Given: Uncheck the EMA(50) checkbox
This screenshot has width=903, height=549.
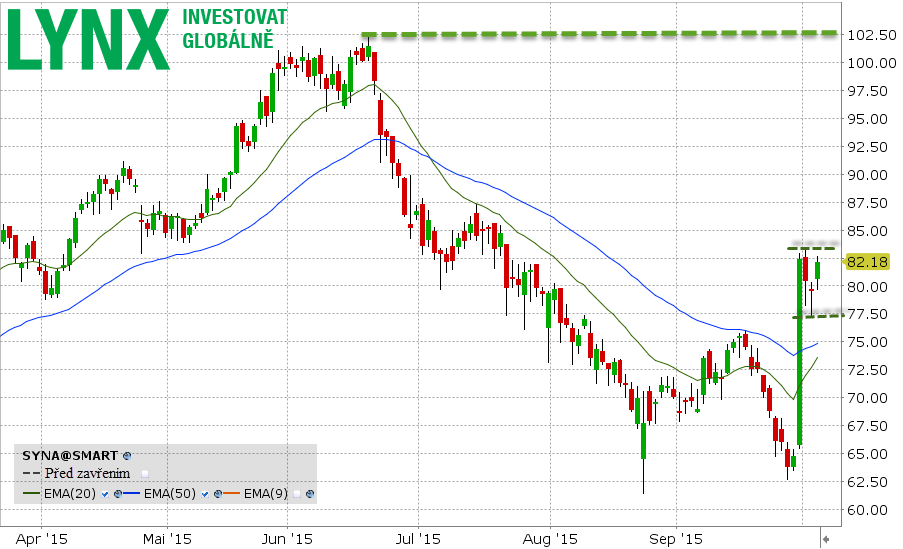Looking at the screenshot, I should pyautogui.click(x=205, y=494).
